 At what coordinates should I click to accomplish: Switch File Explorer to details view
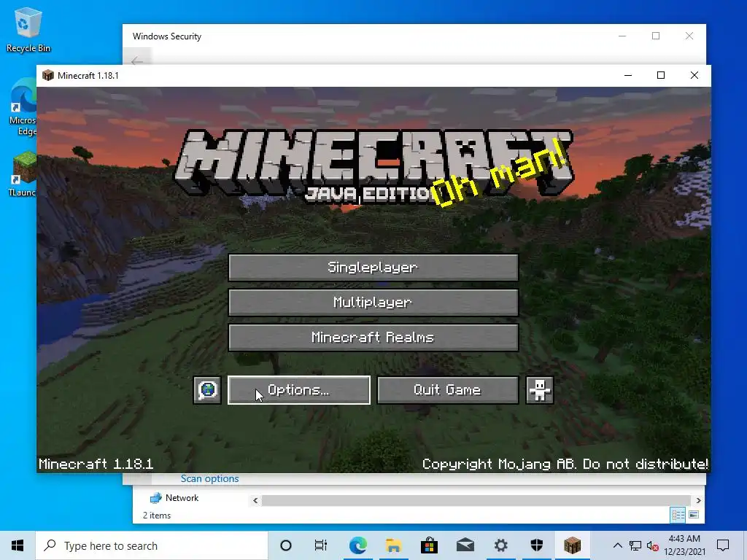(x=678, y=515)
